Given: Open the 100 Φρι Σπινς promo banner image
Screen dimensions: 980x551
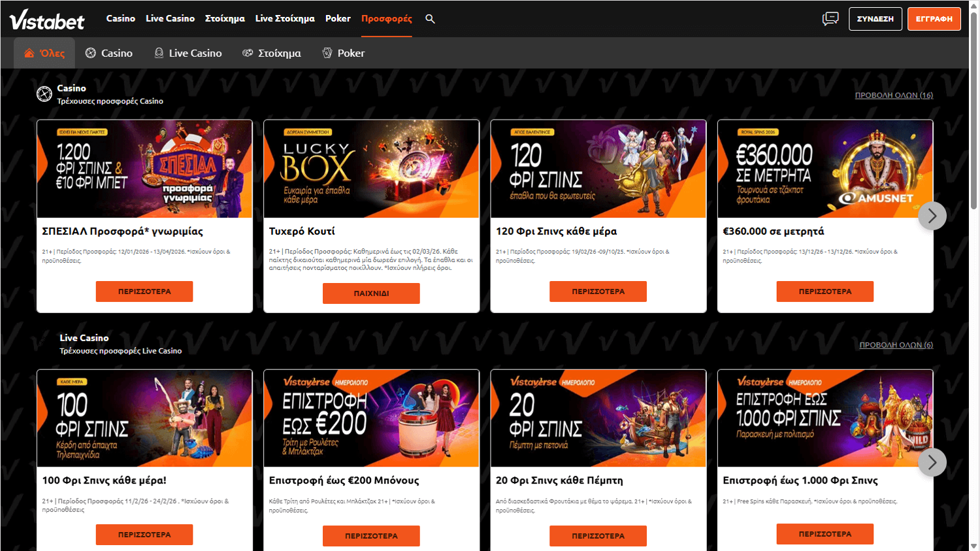Looking at the screenshot, I should click(x=144, y=418).
